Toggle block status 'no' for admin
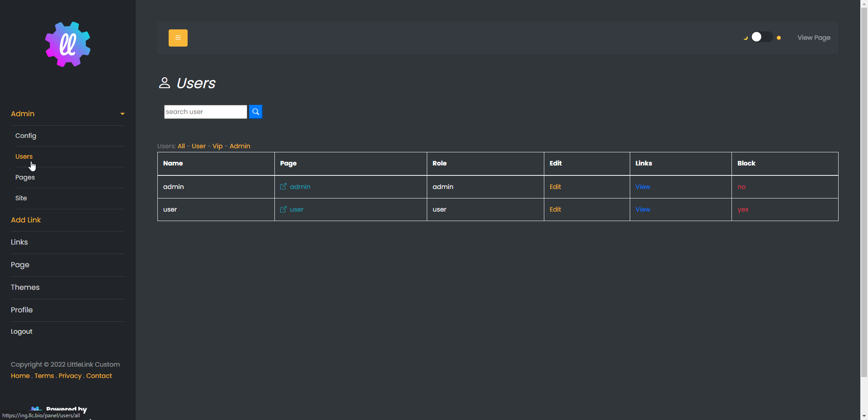 tap(741, 187)
